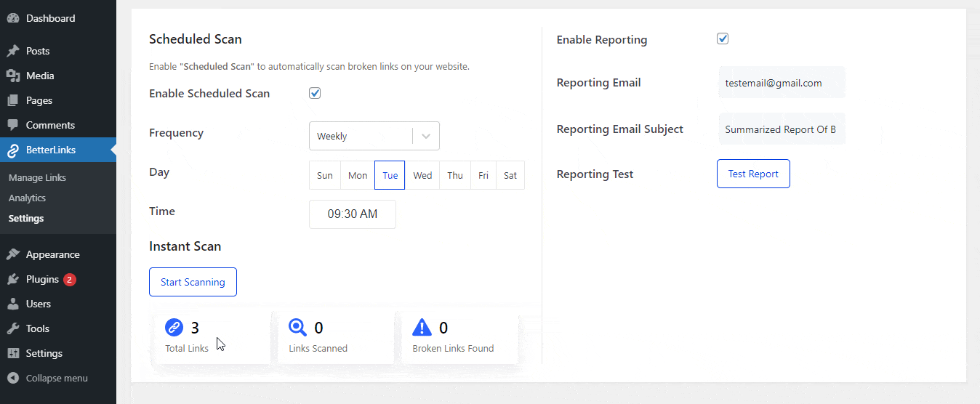Image resolution: width=980 pixels, height=404 pixels.
Task: Click the BetterLinks chain icon
Action: click(13, 150)
